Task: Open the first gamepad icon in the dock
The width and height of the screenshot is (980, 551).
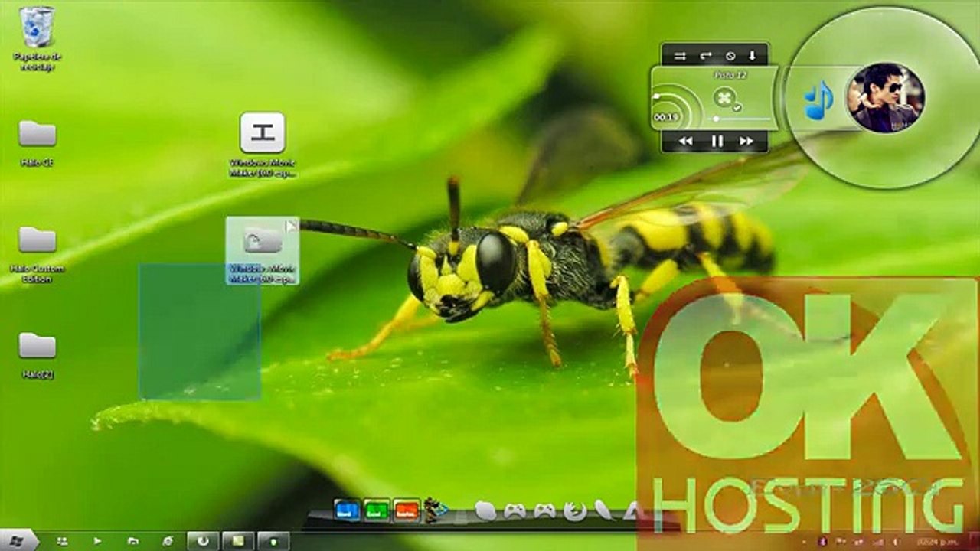Action: (x=515, y=510)
